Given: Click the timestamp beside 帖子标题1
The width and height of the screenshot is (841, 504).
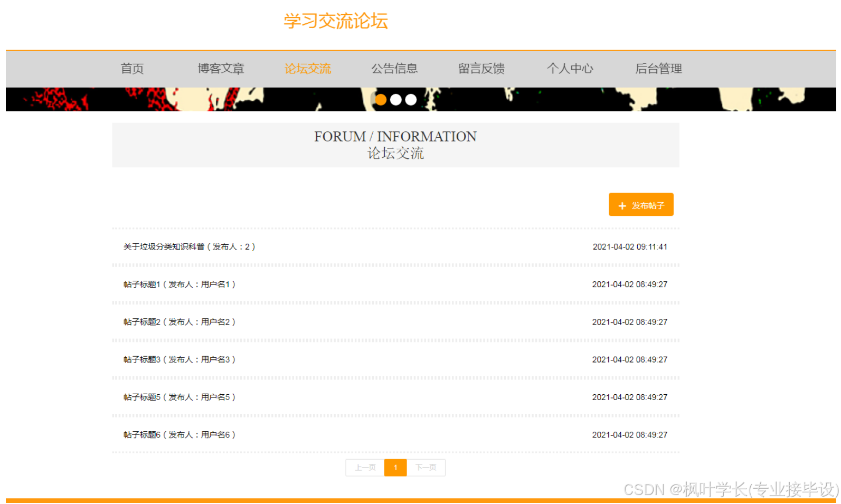Looking at the screenshot, I should [x=630, y=284].
